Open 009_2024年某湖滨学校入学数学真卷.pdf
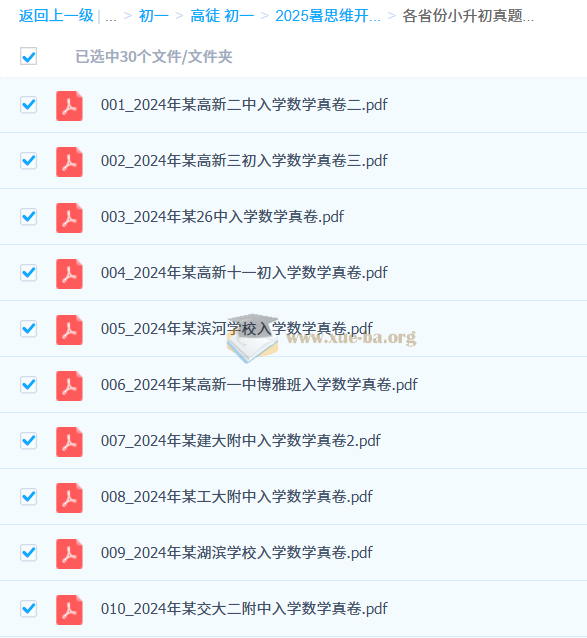 point(236,553)
